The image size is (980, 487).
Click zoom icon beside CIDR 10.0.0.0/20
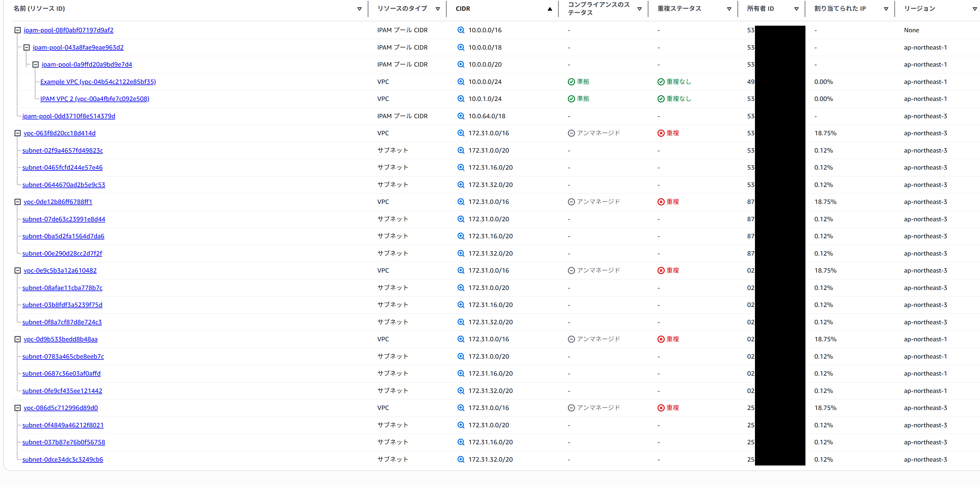[461, 64]
